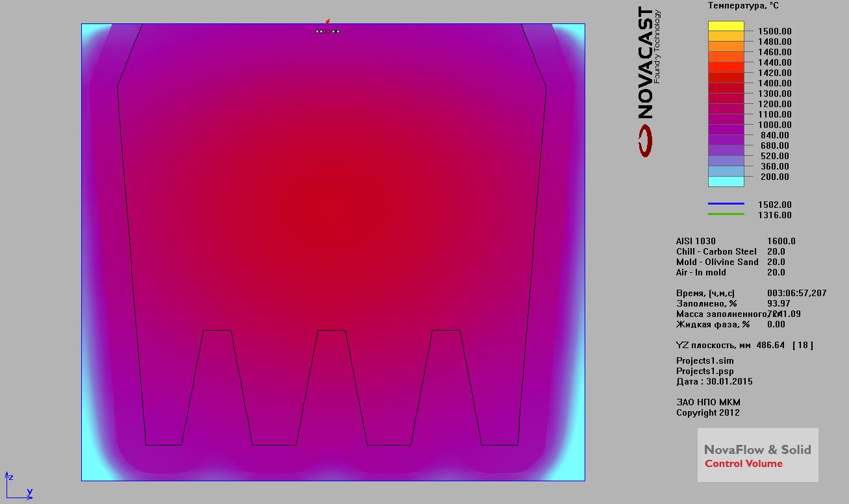This screenshot has width=849, height=504.
Task: Click the Заполнено, % label
Action: 707,303
